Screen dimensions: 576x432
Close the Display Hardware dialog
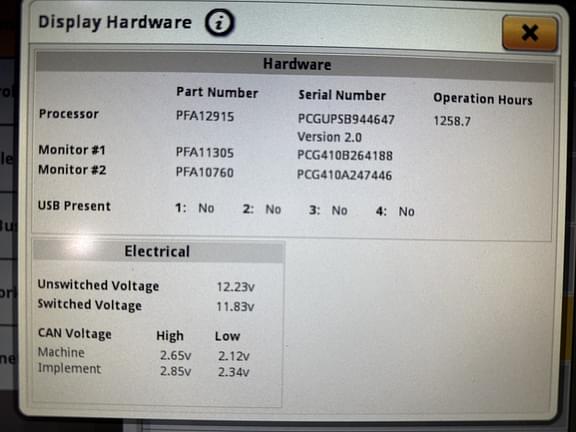click(530, 33)
